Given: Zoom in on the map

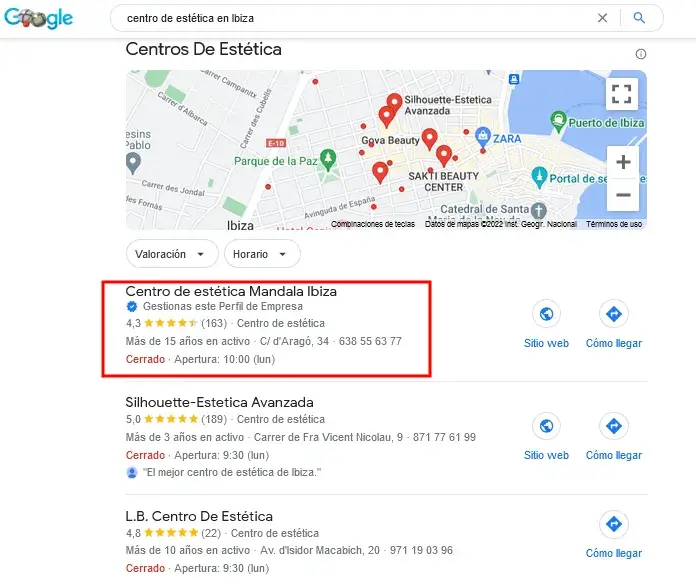Looking at the screenshot, I should pyautogui.click(x=623, y=162).
